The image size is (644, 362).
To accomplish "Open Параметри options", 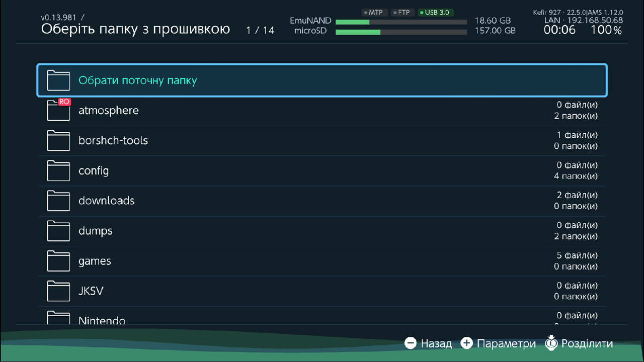I will [506, 343].
